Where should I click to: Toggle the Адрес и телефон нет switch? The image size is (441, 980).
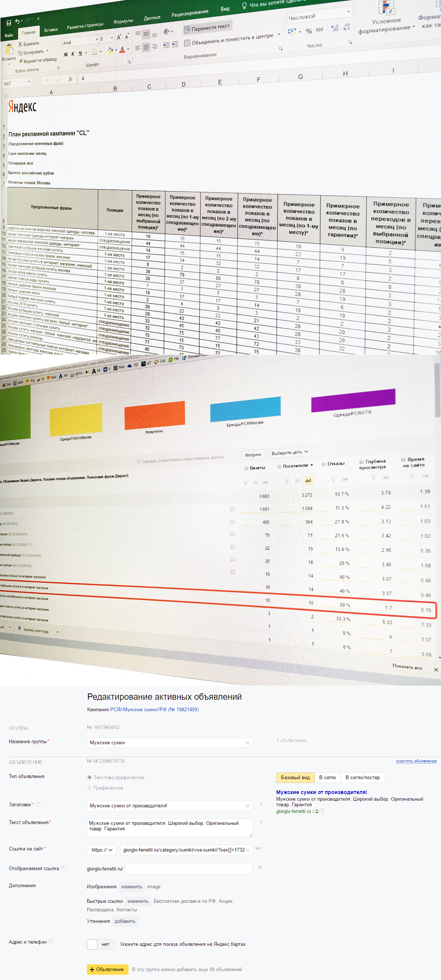click(101, 945)
